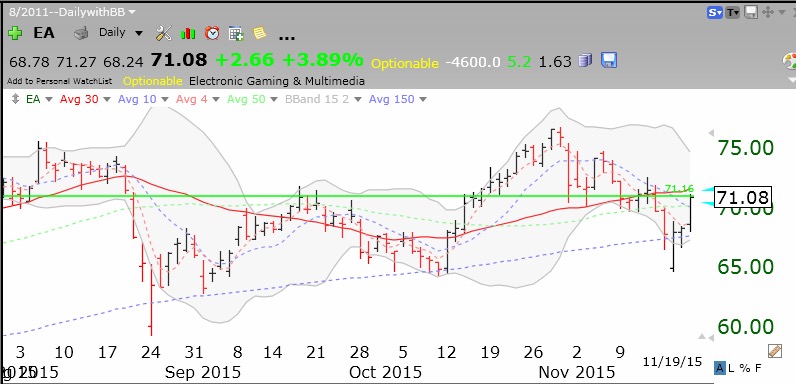Click the high price 71.27
The image size is (796, 384).
pyautogui.click(x=77, y=61)
